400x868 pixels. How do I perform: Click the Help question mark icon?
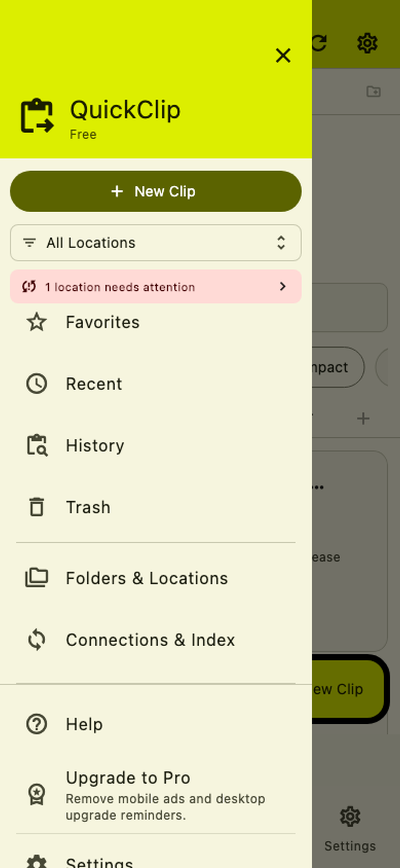[37, 724]
